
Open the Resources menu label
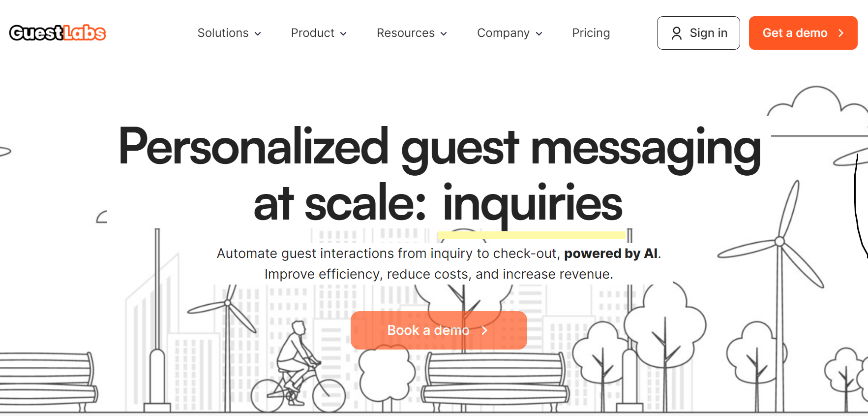[x=405, y=33]
